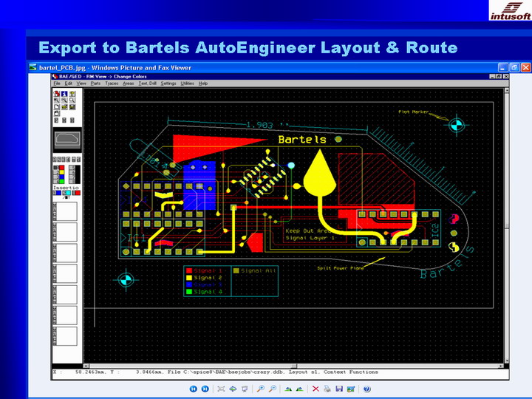Pick the cyan Insertion swatch

click(69, 193)
